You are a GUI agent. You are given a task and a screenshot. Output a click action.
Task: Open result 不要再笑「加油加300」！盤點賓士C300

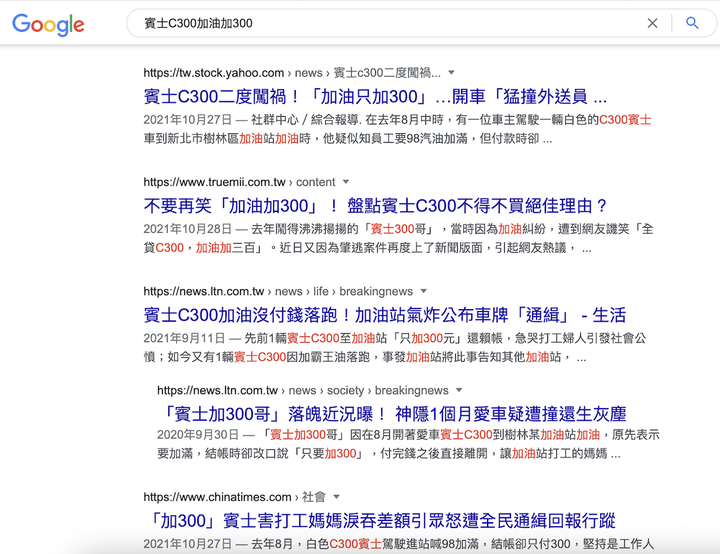pos(375,206)
